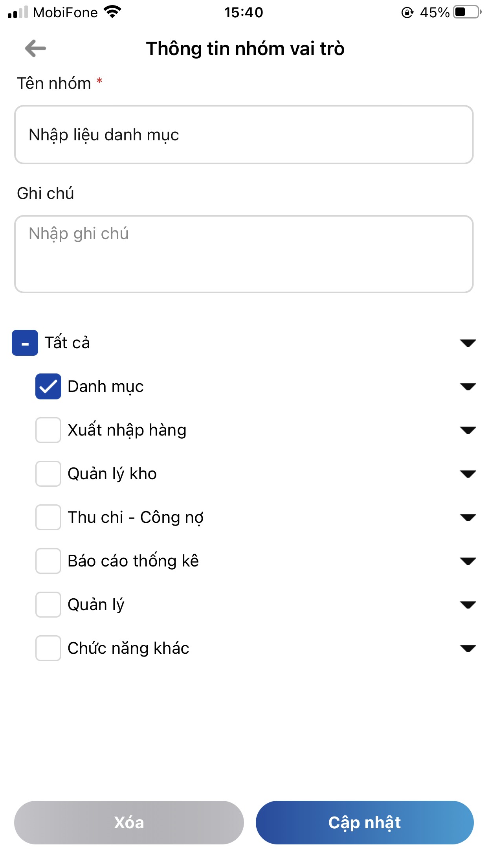
Task: Tap the cellular signal bars icon
Action: (x=18, y=12)
